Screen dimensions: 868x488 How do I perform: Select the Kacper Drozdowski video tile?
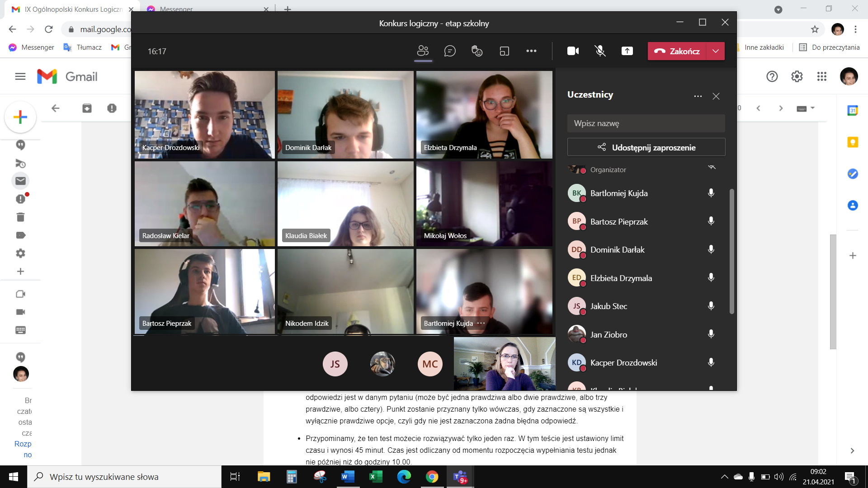[204, 114]
